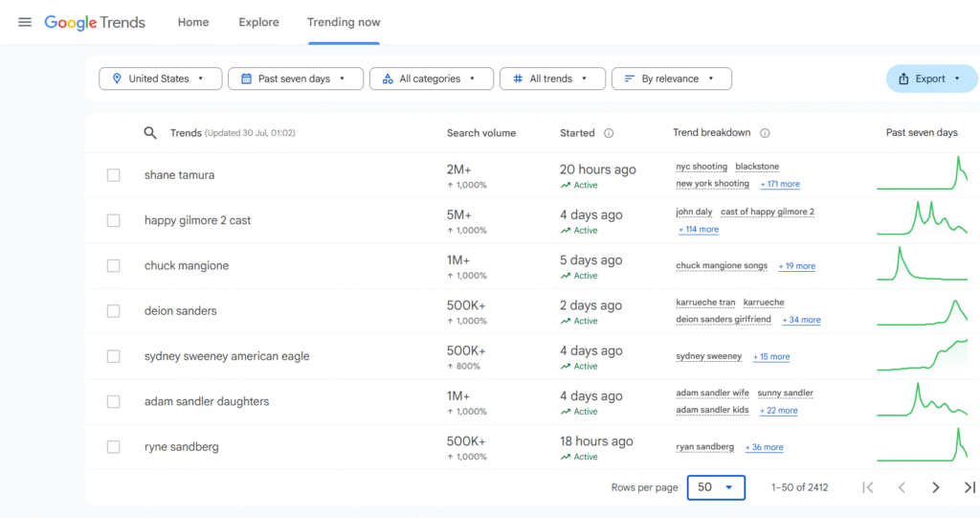Select the happy gilmore 2 cast checkbox
This screenshot has height=518, width=980.
(113, 220)
